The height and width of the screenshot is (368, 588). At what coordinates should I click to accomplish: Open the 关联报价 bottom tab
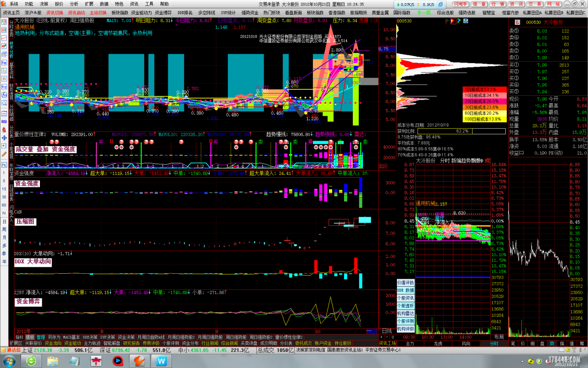(33, 343)
